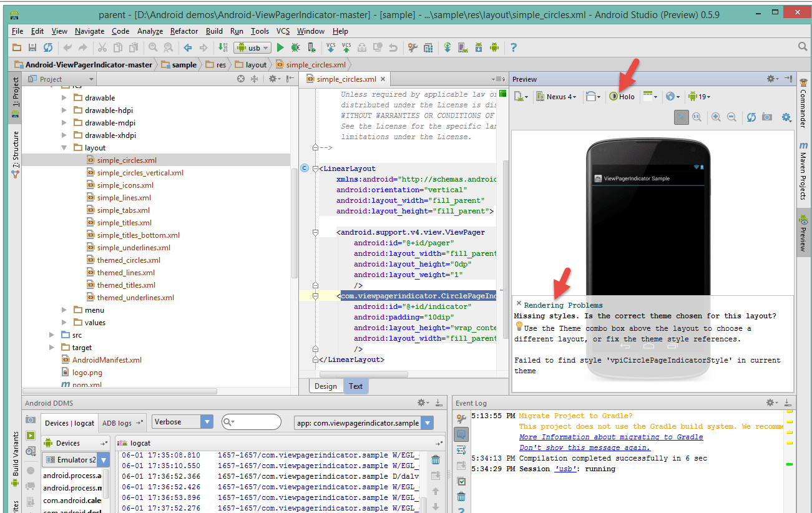Open the SDK Manager toolbar icon
Image resolution: width=812 pixels, height=513 pixels.
click(x=478, y=47)
